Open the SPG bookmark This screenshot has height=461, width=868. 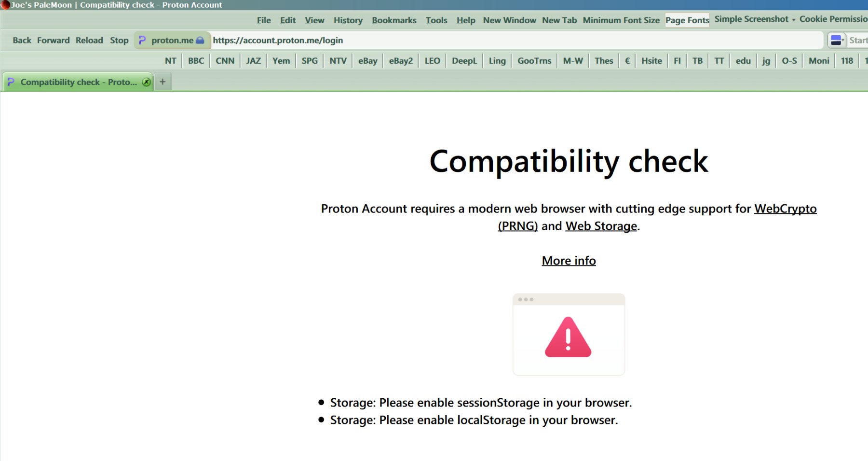coord(310,61)
